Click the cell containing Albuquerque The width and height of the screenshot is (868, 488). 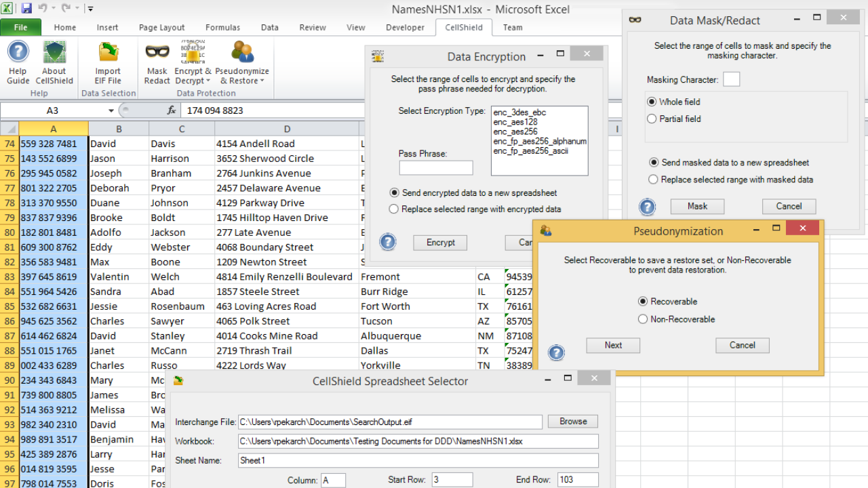tap(417, 336)
